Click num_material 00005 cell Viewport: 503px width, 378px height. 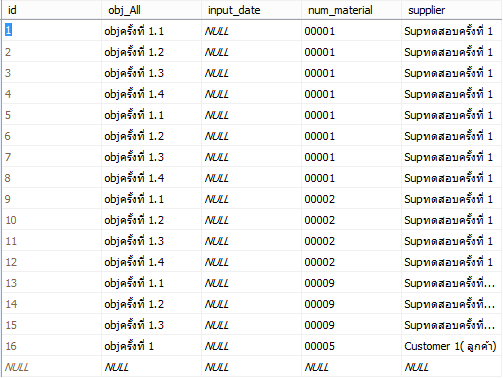tap(352, 346)
